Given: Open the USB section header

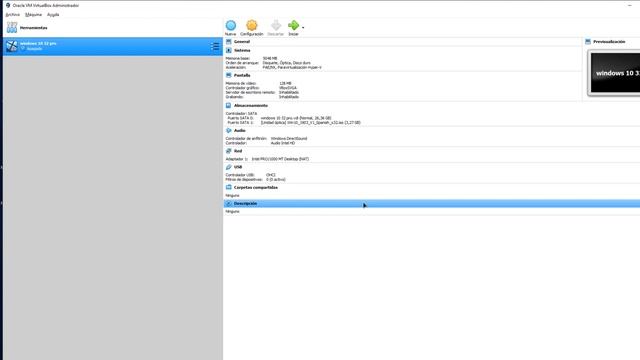Looking at the screenshot, I should tap(238, 167).
